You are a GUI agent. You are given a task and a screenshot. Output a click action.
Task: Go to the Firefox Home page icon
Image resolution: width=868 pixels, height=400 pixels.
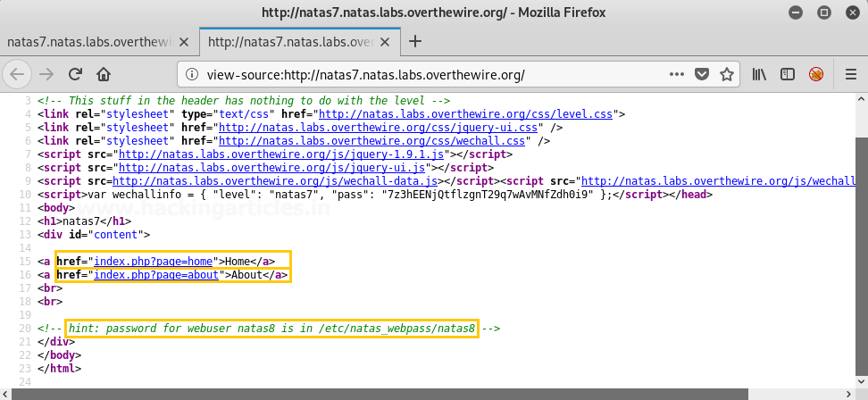tap(104, 74)
